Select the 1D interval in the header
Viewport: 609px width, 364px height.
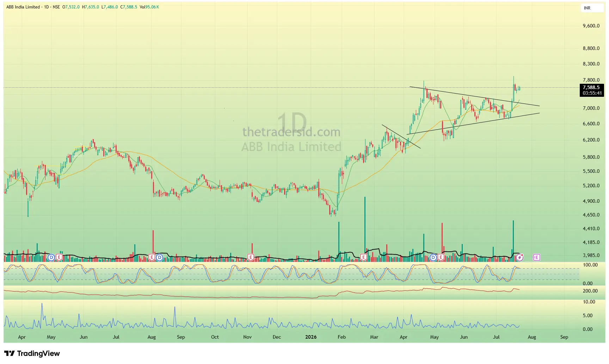(46, 7)
